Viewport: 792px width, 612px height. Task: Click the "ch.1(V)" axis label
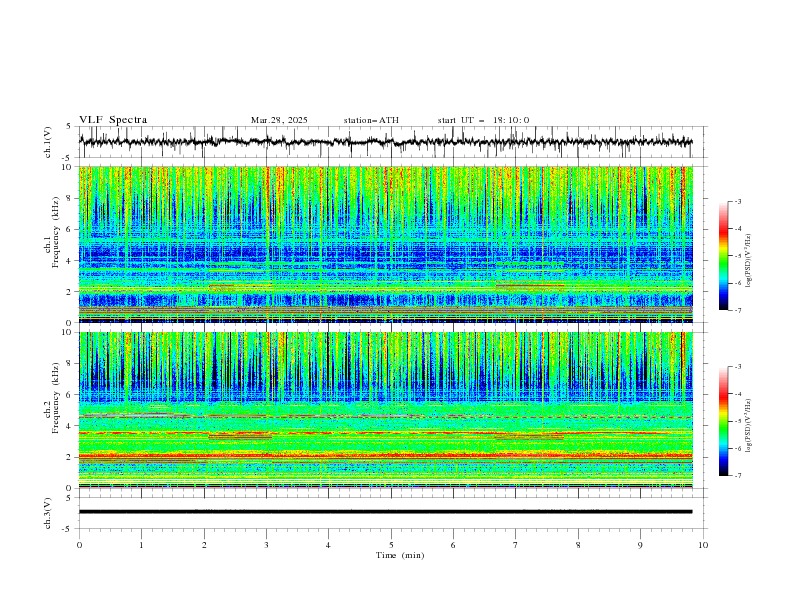[48, 142]
